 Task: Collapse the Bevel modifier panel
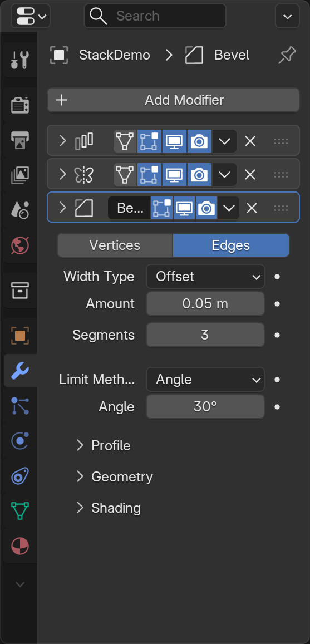pos(62,208)
